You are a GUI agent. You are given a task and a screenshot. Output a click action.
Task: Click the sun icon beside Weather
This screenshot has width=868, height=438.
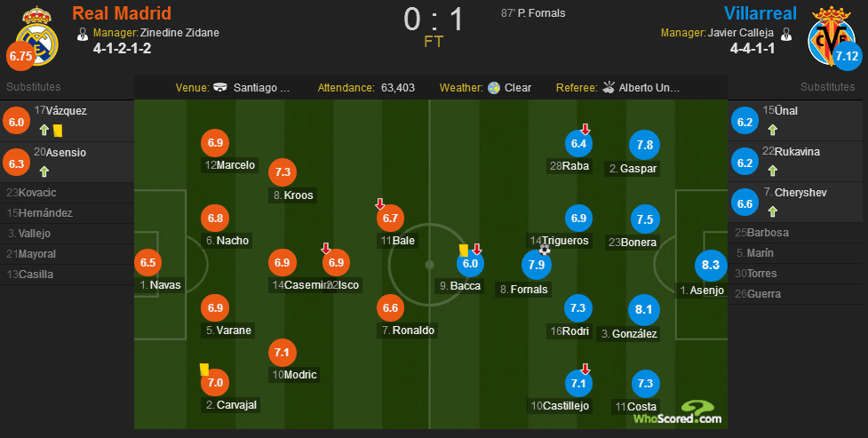tap(494, 87)
